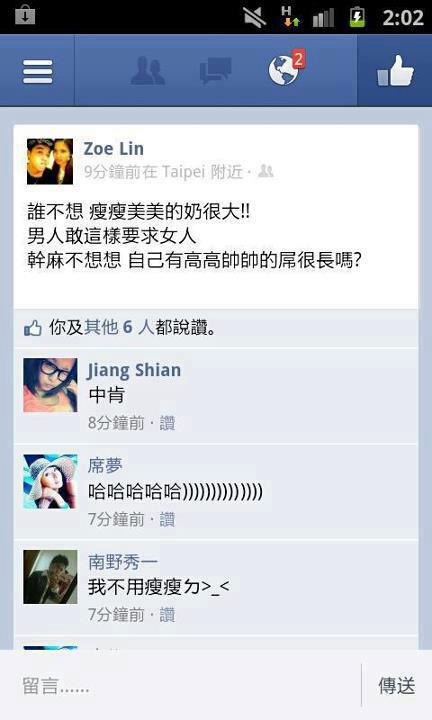Tap the muted sound icon in status bar
Screen dimensions: 432x720
pos(255,17)
